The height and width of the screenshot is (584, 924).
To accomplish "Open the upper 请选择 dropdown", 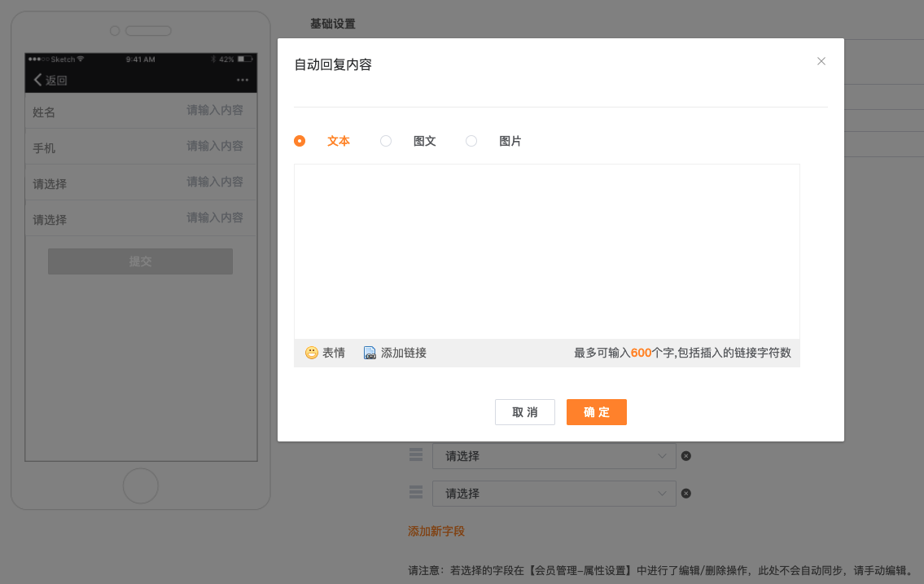I will coord(554,456).
